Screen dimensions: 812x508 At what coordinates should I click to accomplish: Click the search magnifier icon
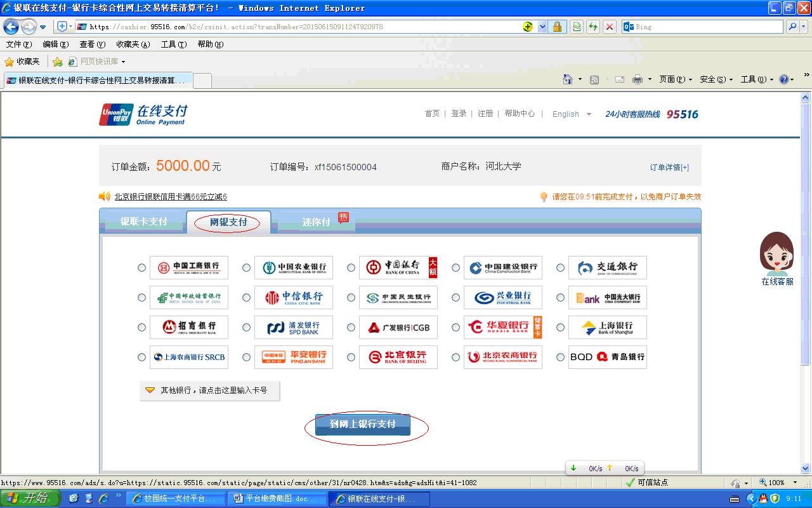(792, 27)
